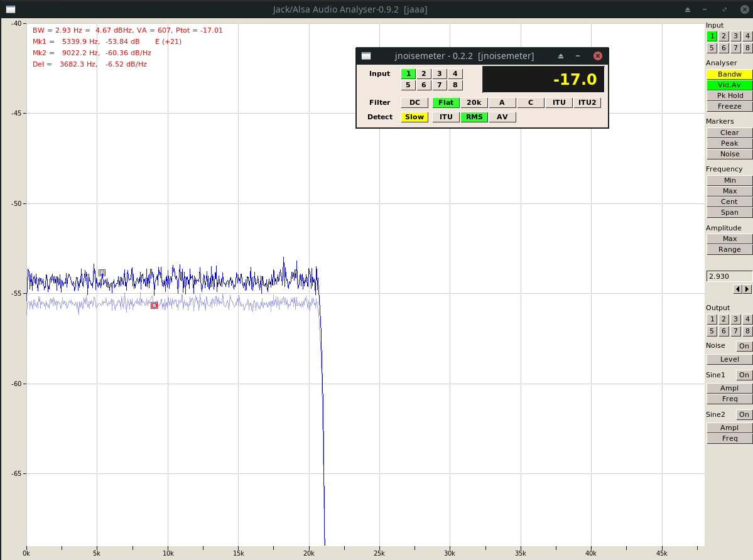Turn Sine2 generator On
The image size is (753, 560).
(744, 414)
